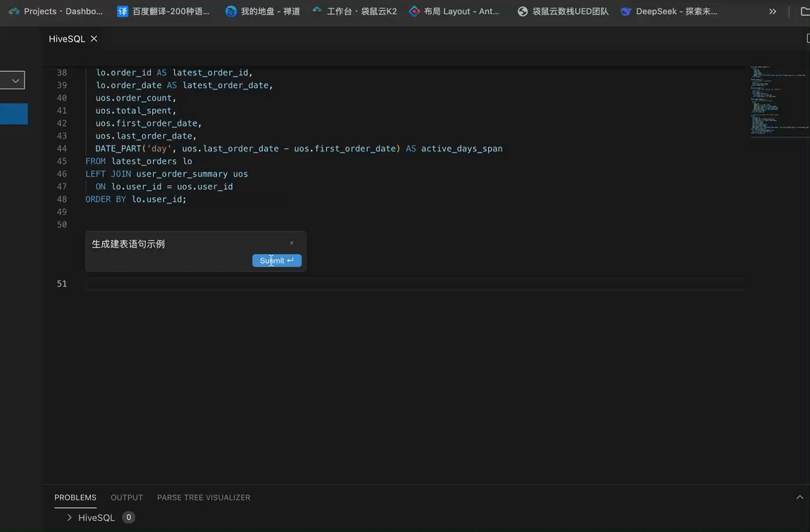Click uos.last_order_date on line 43
810x532 pixels.
coord(144,136)
